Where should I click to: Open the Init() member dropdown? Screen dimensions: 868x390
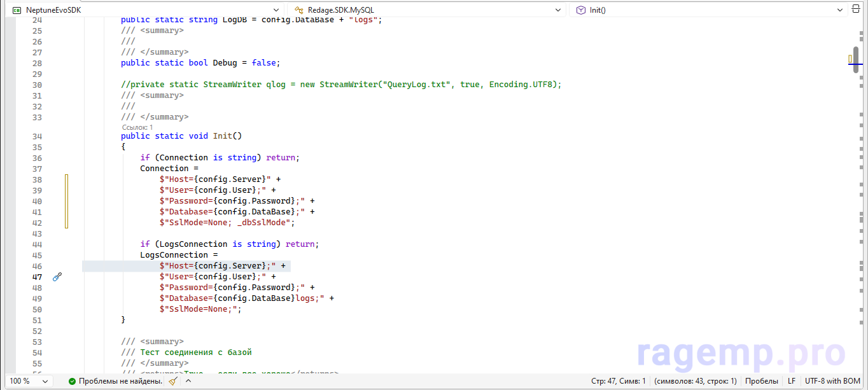(839, 10)
